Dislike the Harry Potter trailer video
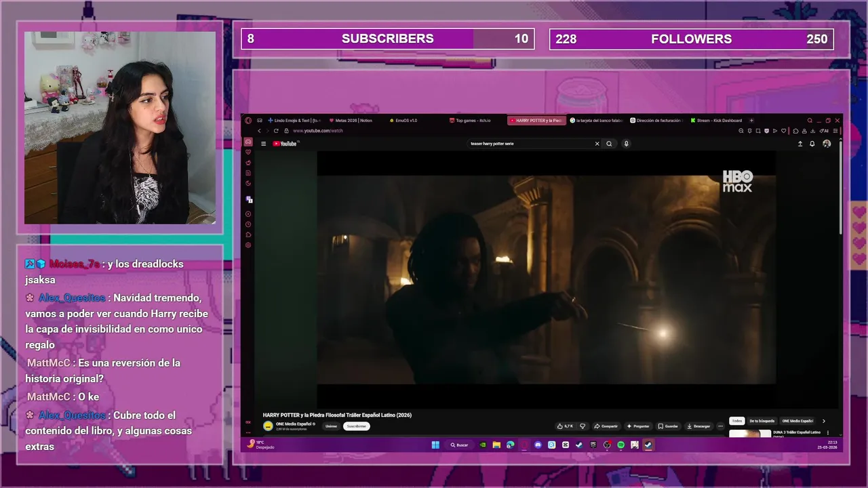 [x=583, y=426]
